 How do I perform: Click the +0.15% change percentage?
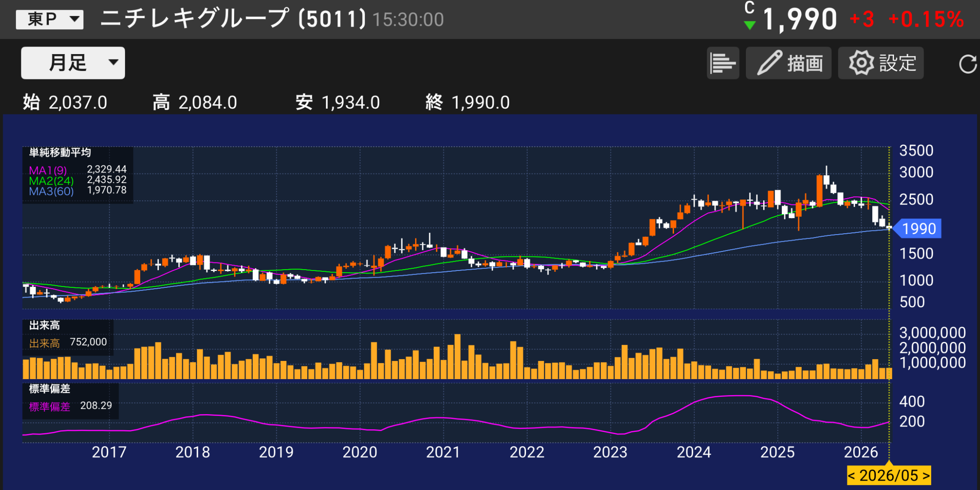point(926,20)
